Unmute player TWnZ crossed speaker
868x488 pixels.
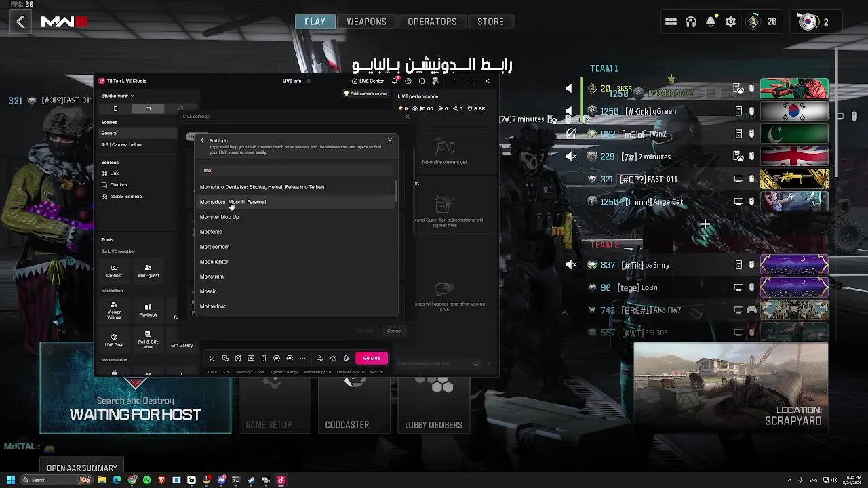[571, 133]
